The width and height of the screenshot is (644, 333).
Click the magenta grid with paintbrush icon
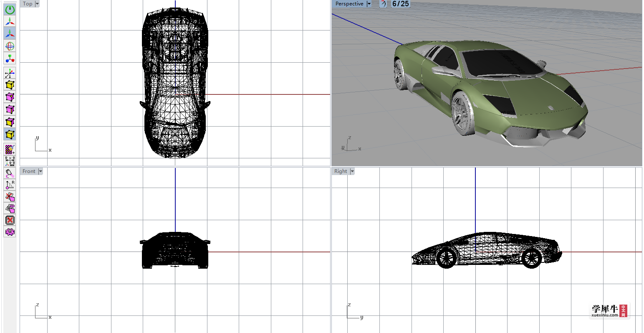click(x=10, y=149)
